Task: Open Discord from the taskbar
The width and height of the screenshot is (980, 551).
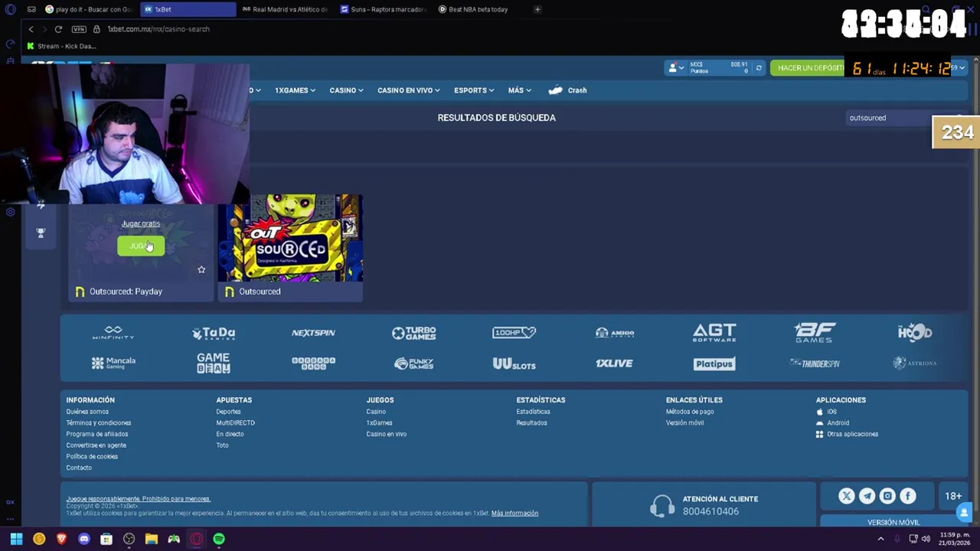Action: [84, 539]
